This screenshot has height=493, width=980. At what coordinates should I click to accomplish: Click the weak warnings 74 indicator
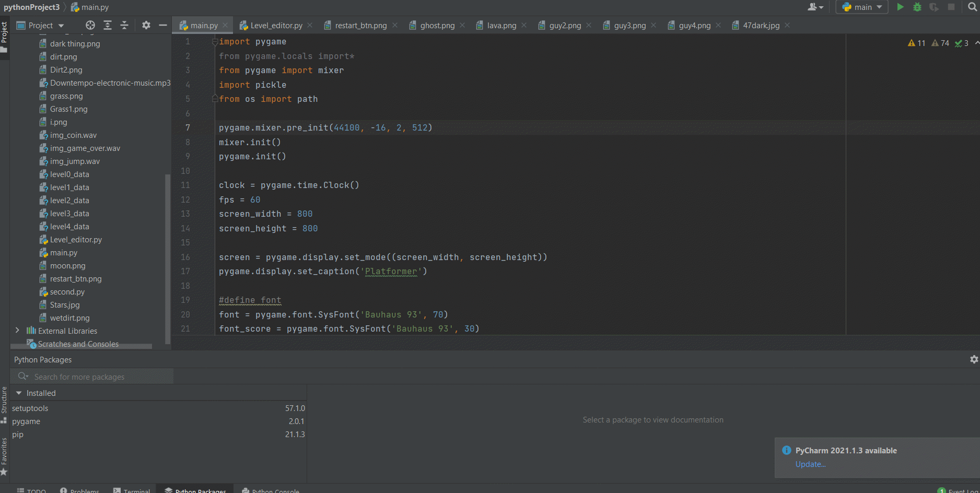(x=940, y=43)
